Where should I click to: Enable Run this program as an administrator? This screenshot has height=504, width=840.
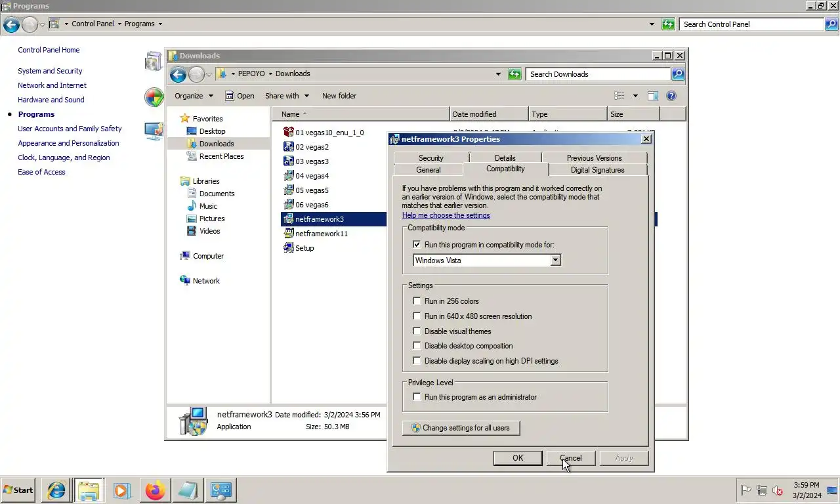click(417, 397)
